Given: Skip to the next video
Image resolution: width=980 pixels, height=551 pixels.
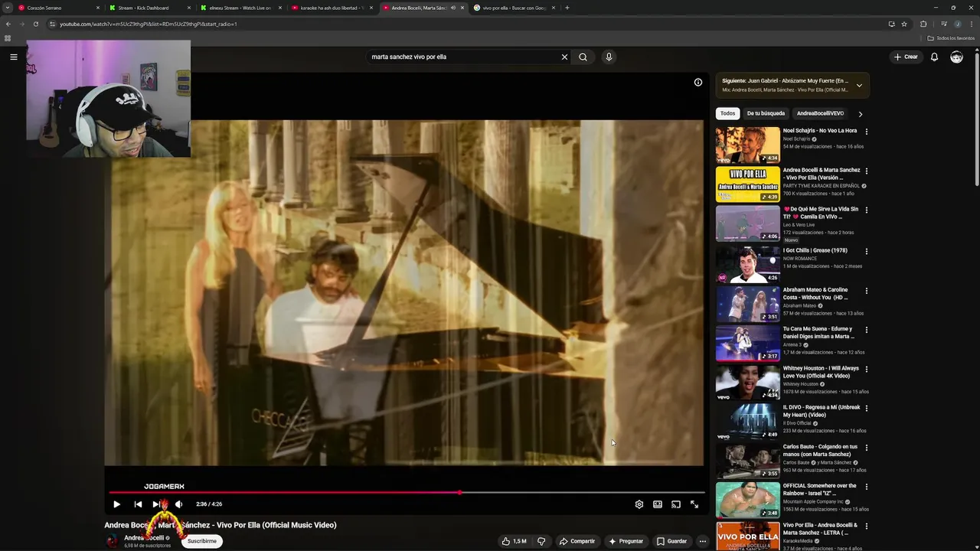Looking at the screenshot, I should [156, 504].
